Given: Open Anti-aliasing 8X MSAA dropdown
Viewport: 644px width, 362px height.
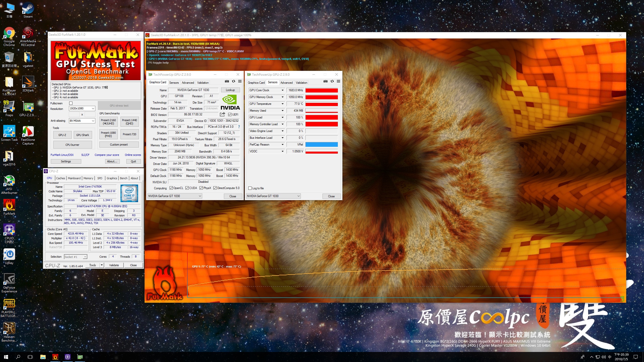Looking at the screenshot, I should [x=82, y=121].
